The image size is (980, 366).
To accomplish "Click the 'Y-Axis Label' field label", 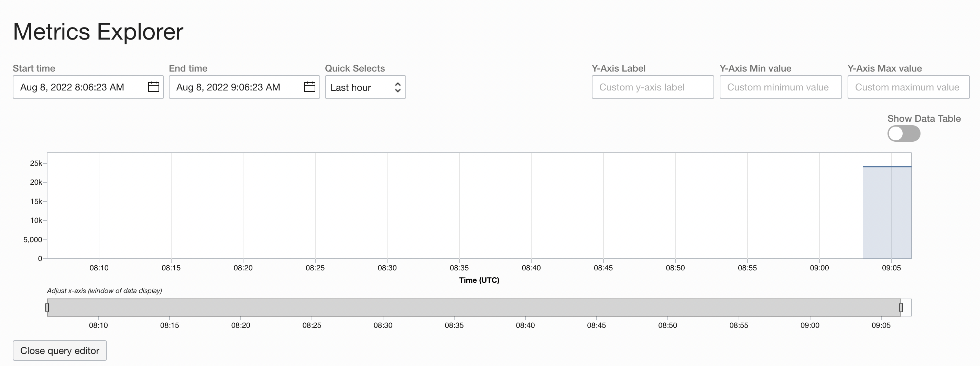I will (x=619, y=68).
